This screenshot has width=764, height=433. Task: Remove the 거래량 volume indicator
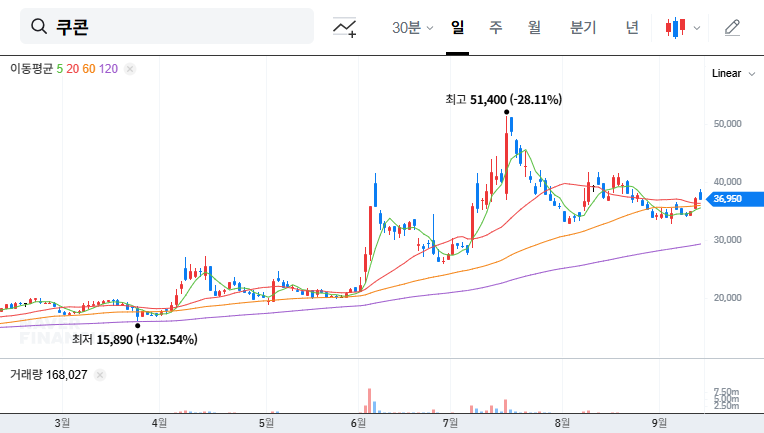tap(99, 375)
